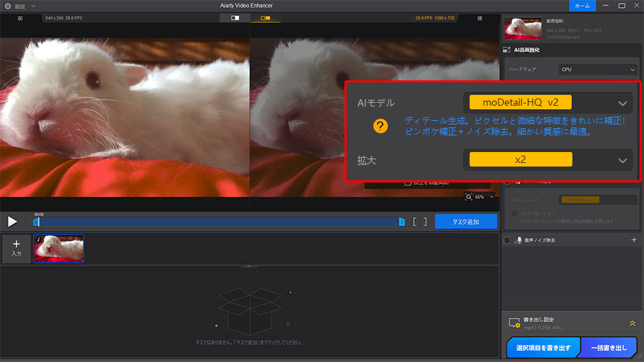The width and height of the screenshot is (644, 362).
Task: Click the 00:00 timecode label
Action: [x=39, y=214]
